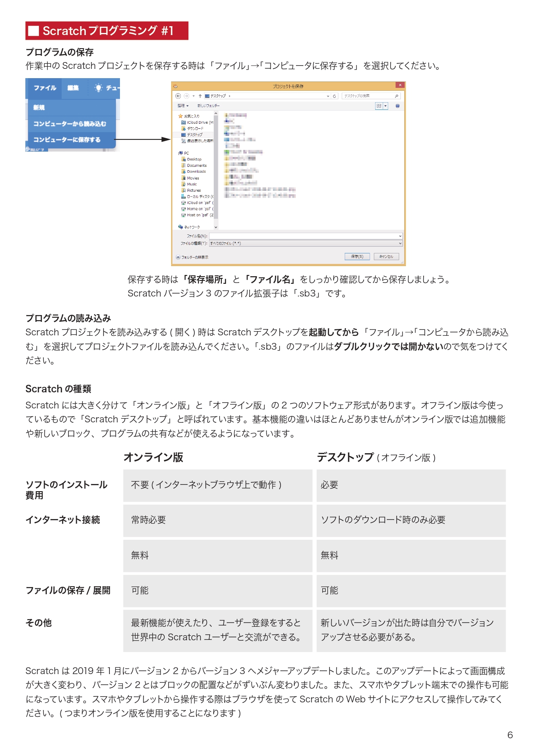
Task: Click the lightbulb tutorials icon in the Scratch menu bar
Action: (98, 88)
